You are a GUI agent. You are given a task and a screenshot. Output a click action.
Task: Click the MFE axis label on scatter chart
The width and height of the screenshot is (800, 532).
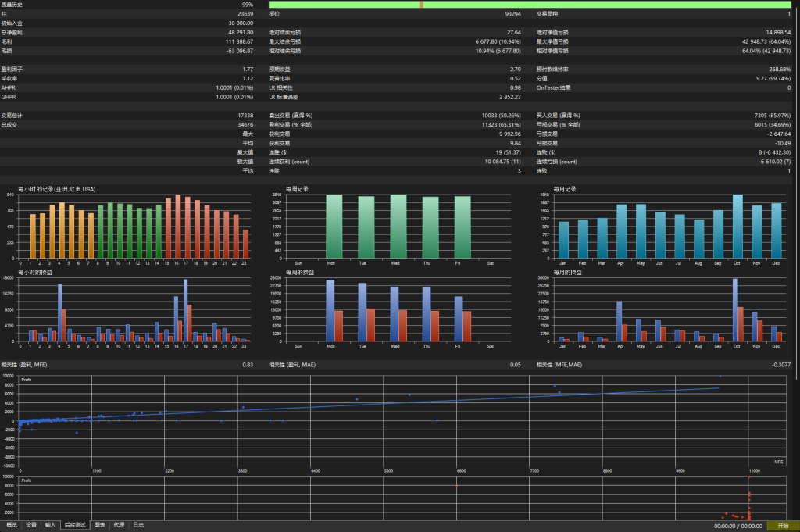[779, 462]
